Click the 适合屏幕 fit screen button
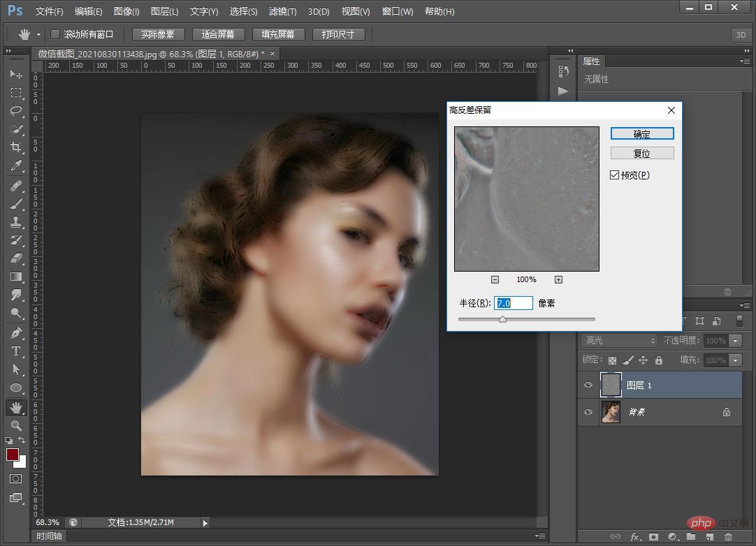 [218, 34]
